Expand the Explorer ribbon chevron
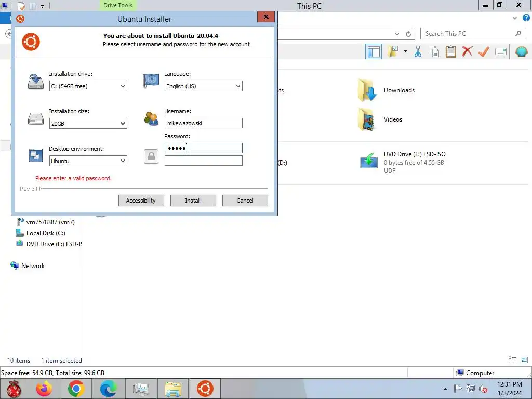The image size is (532, 399). click(x=515, y=18)
